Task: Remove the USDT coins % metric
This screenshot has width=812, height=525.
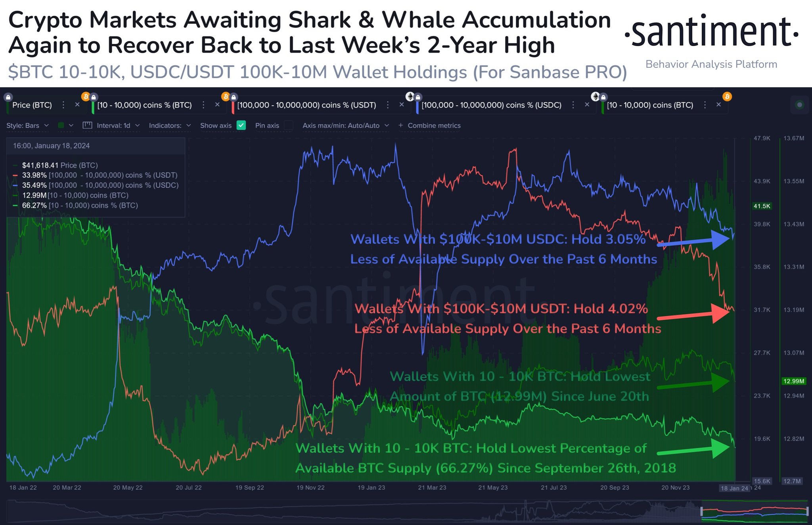Action: pyautogui.click(x=402, y=105)
